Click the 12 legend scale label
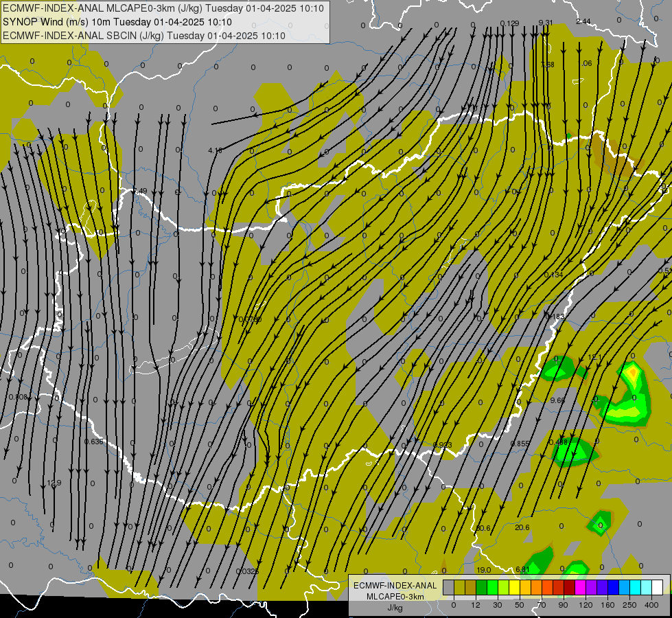This screenshot has width=672, height=618. pos(476,605)
